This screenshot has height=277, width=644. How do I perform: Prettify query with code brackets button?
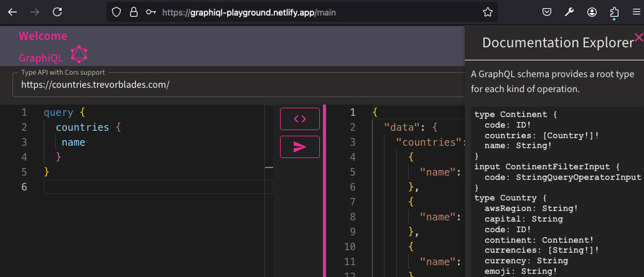(300, 118)
